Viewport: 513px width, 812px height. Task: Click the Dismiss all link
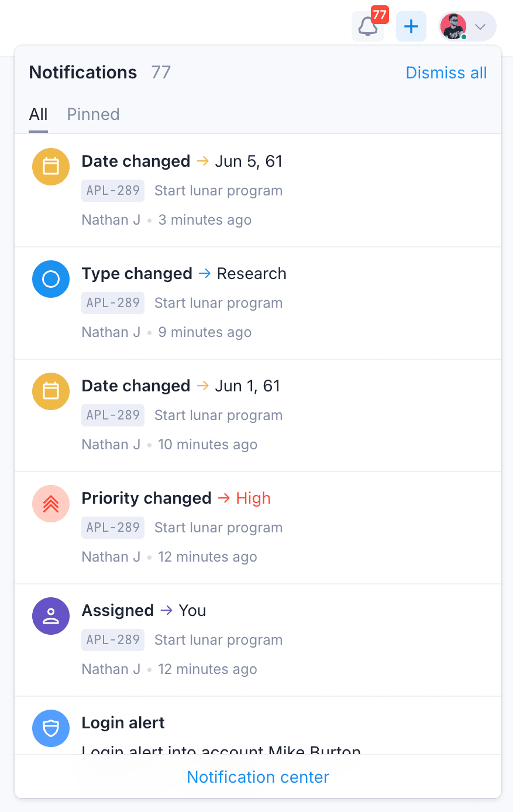(x=446, y=73)
